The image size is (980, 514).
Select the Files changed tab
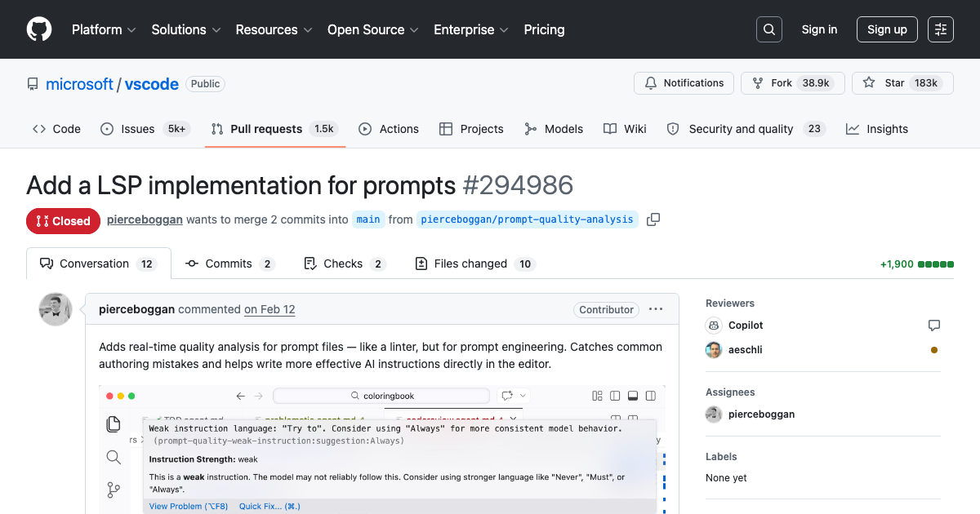click(x=474, y=264)
